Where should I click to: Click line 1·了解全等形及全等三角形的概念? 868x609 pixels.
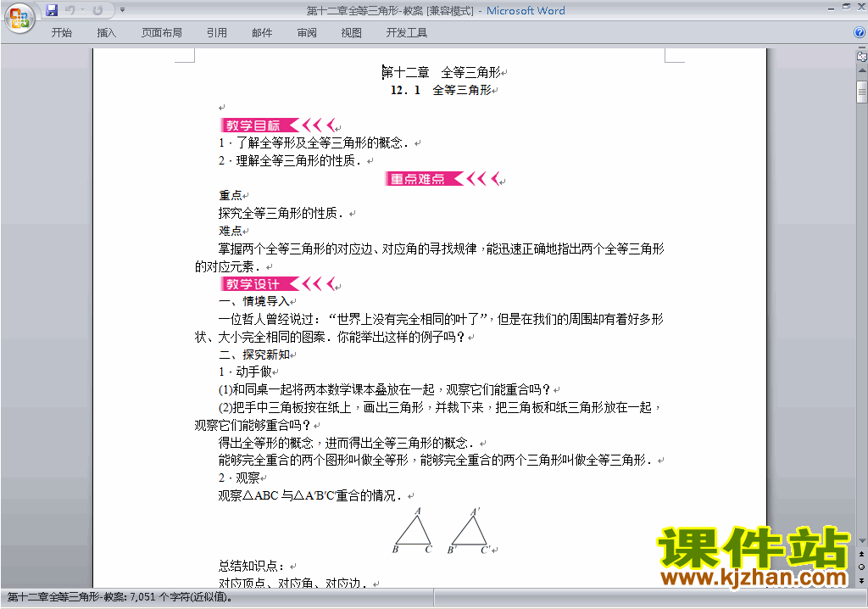pos(314,143)
